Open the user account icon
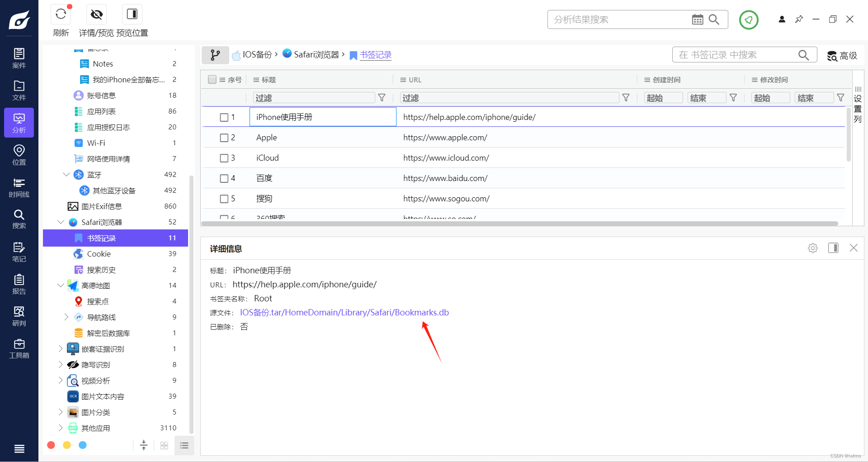This screenshot has width=868, height=462. 782,19
